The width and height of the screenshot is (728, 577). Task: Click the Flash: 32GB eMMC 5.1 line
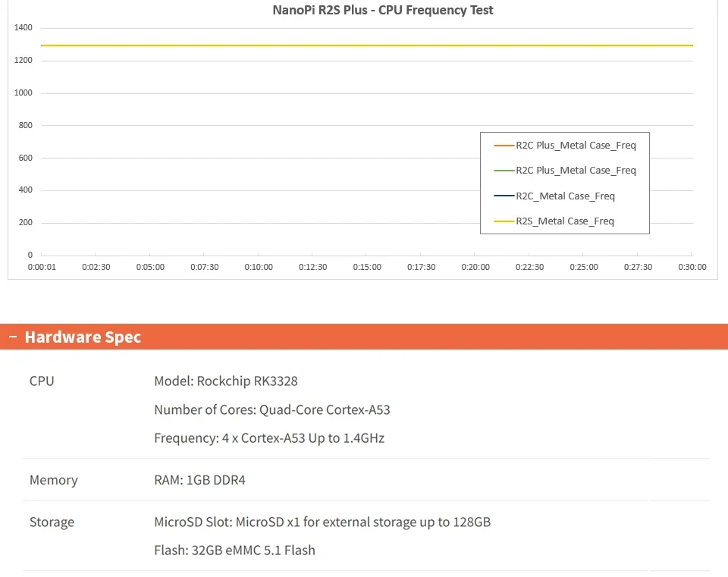click(234, 550)
